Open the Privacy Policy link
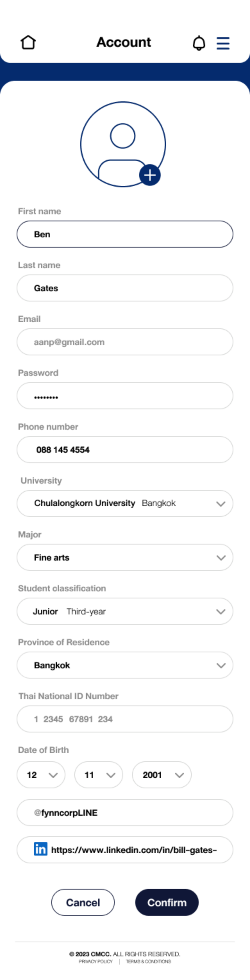 pyautogui.click(x=96, y=961)
